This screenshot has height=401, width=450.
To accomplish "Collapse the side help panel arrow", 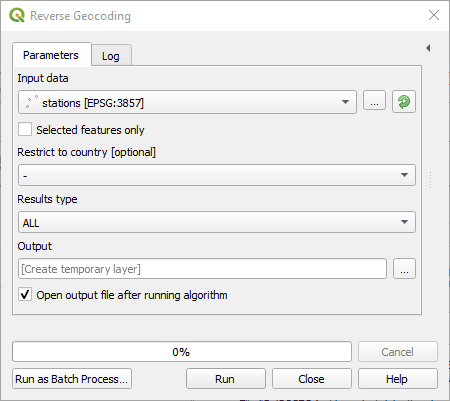I will [x=428, y=48].
